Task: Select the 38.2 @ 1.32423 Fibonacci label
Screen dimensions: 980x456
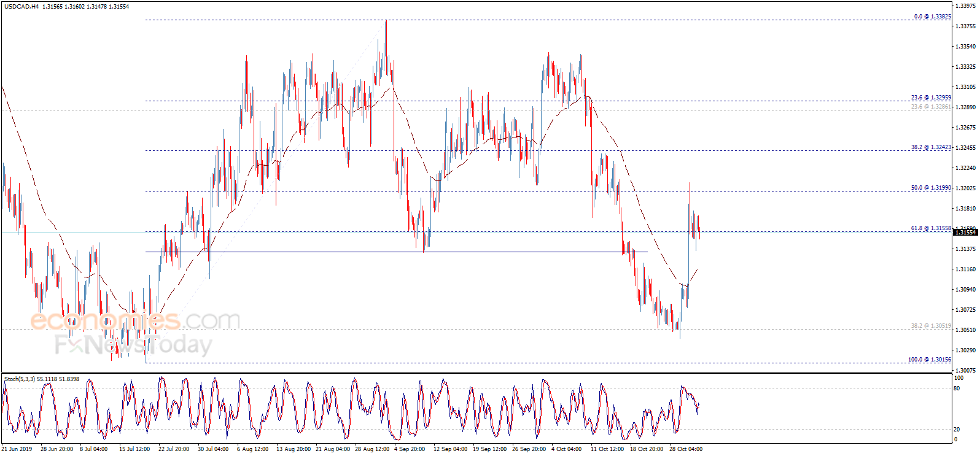Action: click(x=931, y=147)
